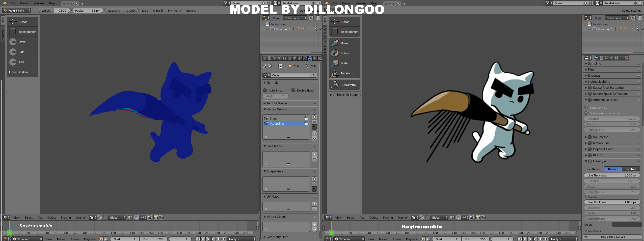Viewport: 644px width, 241px height.
Task: Select the Blur weight brush tool
Action: tap(22, 52)
